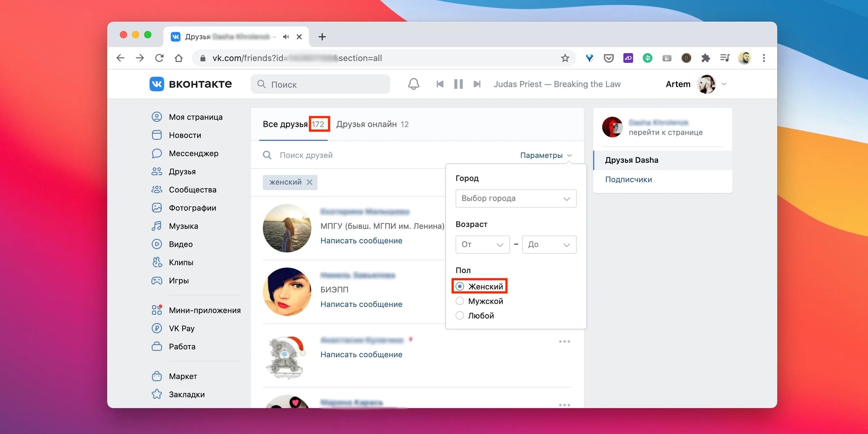Go to previous track in player
The height and width of the screenshot is (434, 868).
[440, 84]
